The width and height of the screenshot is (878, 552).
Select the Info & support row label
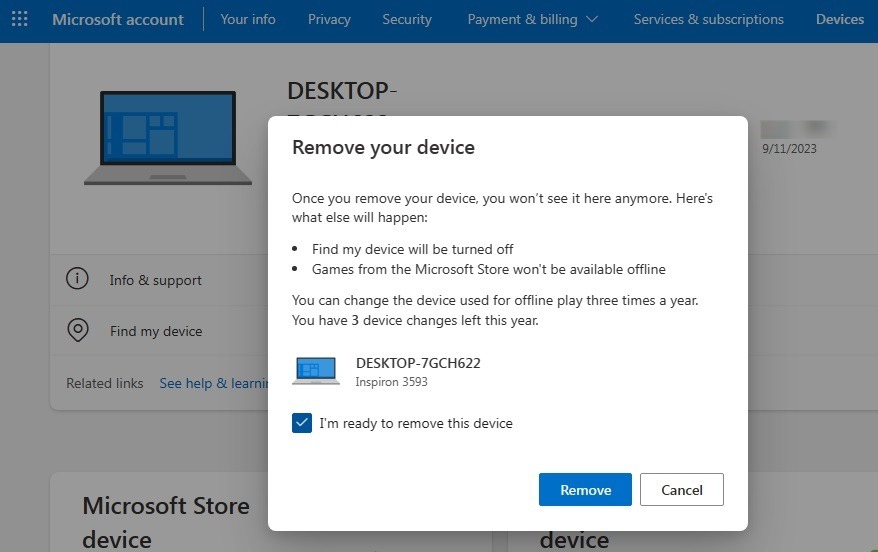click(156, 280)
